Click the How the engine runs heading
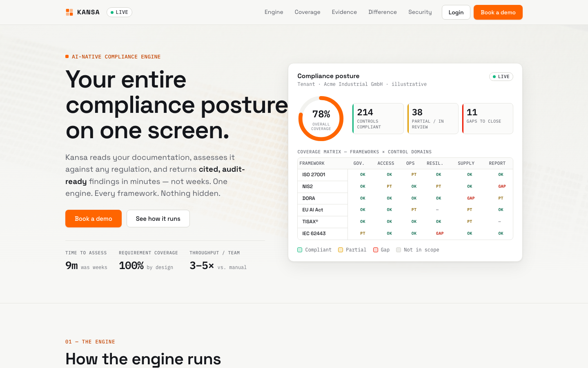This screenshot has width=588, height=368. (x=143, y=359)
